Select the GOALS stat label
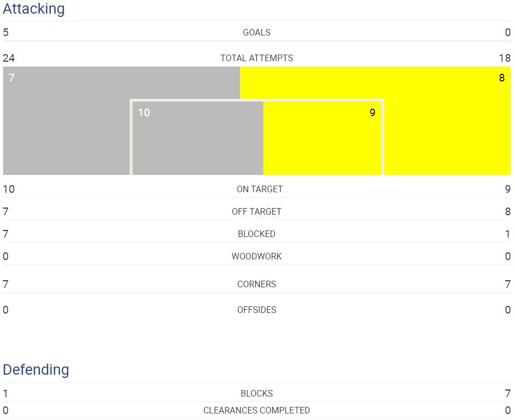 coord(257,32)
